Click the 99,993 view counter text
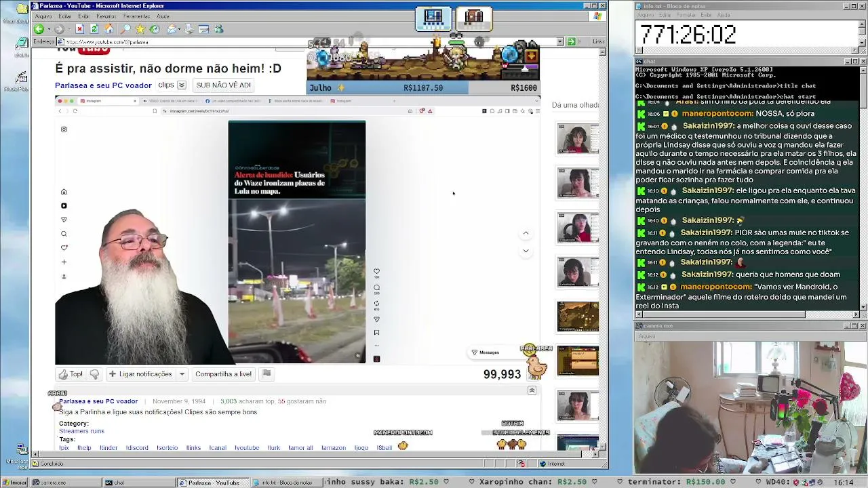The height and width of the screenshot is (488, 868). tap(502, 374)
